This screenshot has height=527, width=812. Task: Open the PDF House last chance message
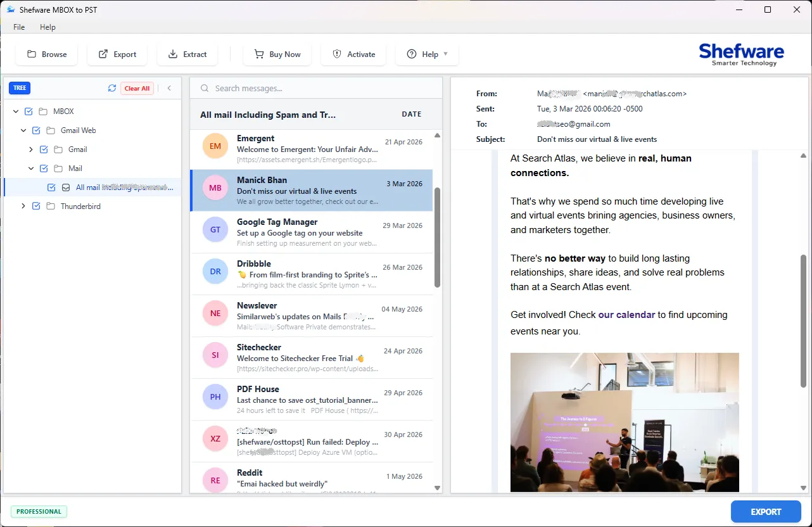pos(312,400)
